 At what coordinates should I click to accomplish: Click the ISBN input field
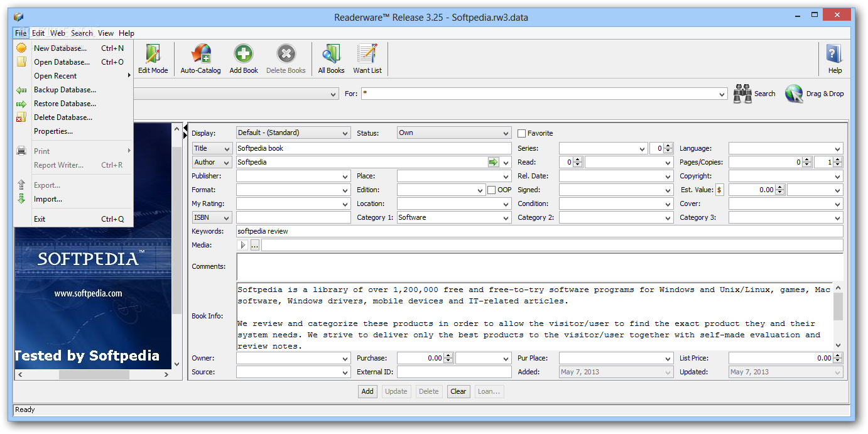pyautogui.click(x=293, y=217)
